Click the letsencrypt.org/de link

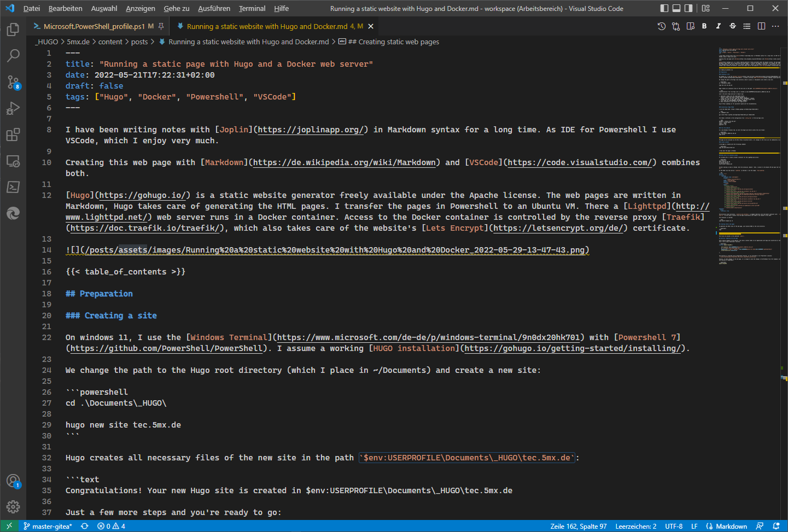pos(558,228)
